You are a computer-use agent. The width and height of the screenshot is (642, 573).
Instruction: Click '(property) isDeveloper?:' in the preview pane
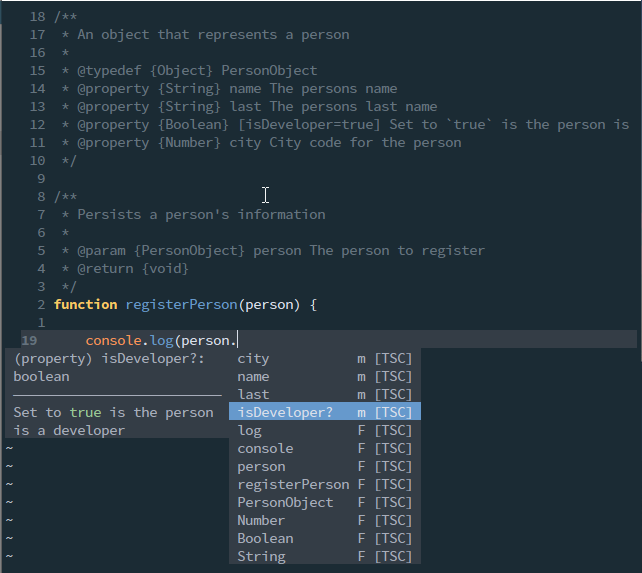[109, 359]
